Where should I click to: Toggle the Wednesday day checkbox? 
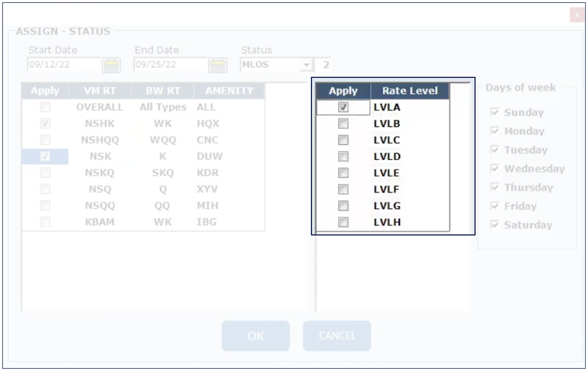point(495,169)
